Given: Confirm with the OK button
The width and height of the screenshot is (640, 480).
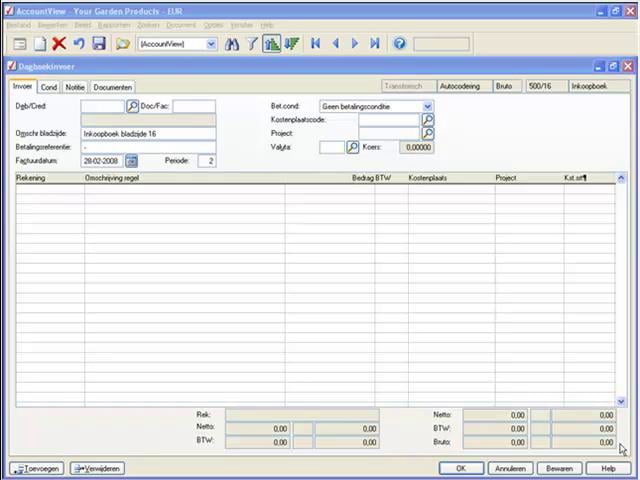Looking at the screenshot, I should pos(461,469).
